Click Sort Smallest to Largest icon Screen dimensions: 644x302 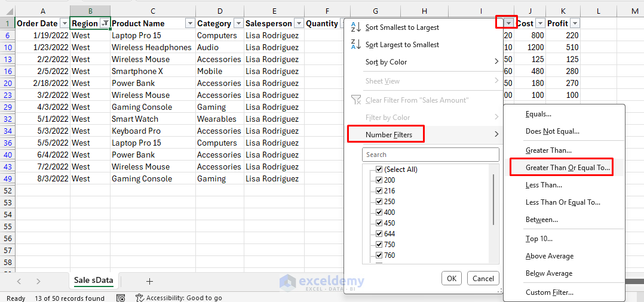pos(356,27)
